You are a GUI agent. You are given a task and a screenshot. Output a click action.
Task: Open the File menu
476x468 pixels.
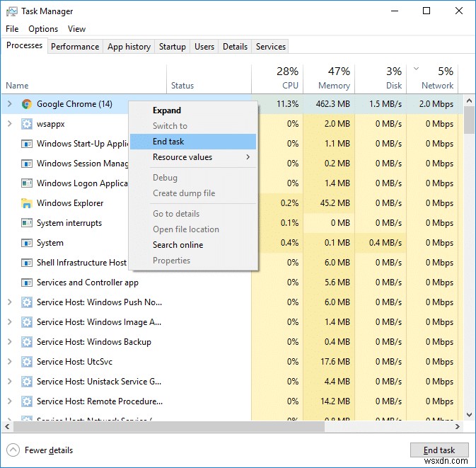click(x=12, y=29)
